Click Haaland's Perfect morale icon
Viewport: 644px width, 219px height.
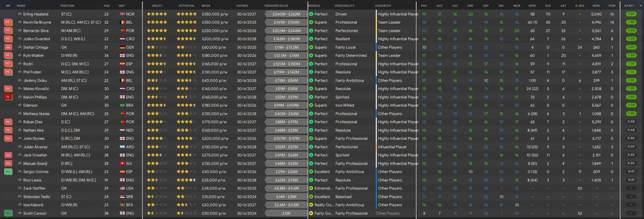coord(311,14)
